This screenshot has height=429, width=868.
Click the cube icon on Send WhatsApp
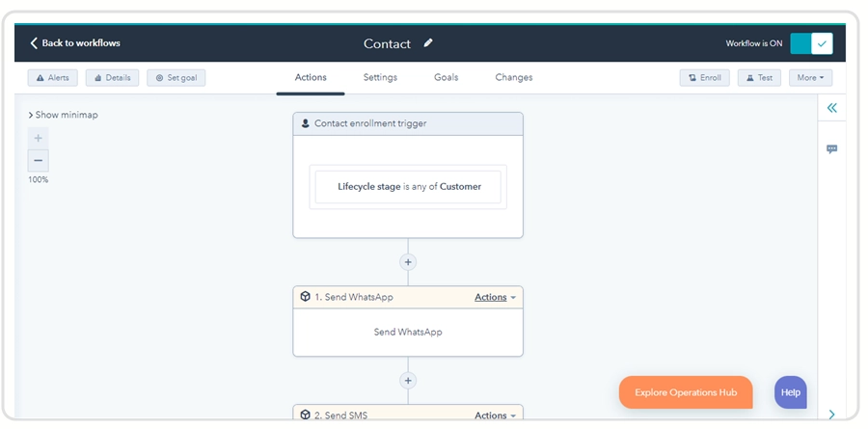click(305, 297)
